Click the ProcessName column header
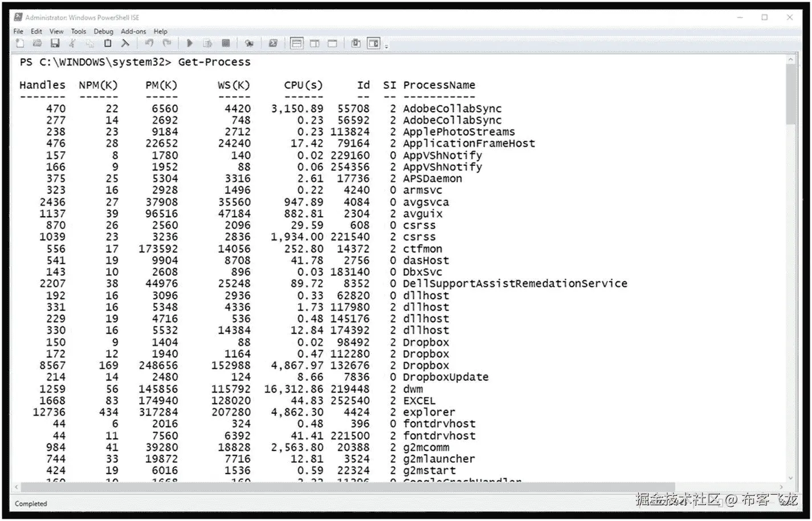The image size is (812, 521). 439,85
